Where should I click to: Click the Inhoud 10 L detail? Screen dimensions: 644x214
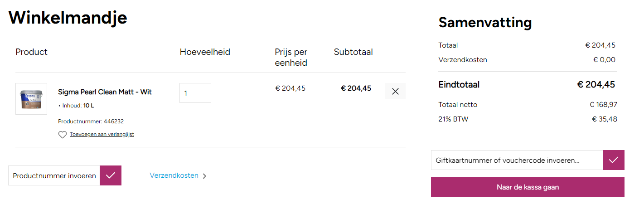tap(77, 106)
